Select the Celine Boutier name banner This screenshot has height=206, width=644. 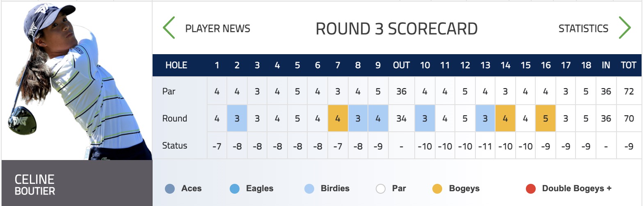pos(77,183)
